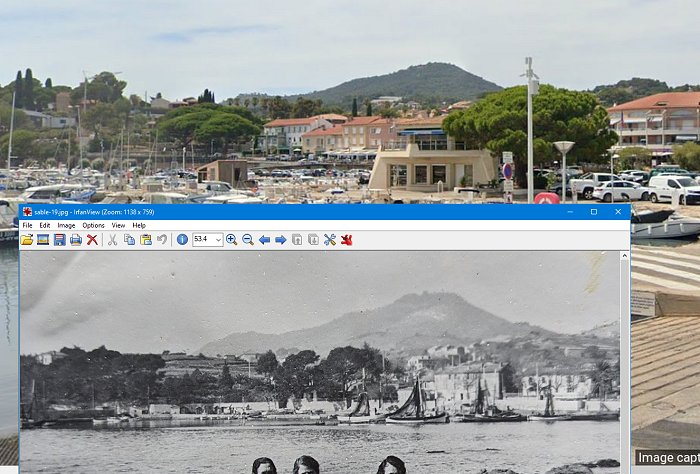The height and width of the screenshot is (474, 700).
Task: Open the Image menu
Action: pyautogui.click(x=66, y=225)
